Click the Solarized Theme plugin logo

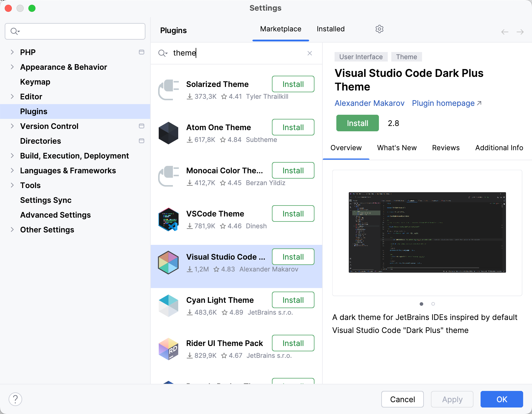[168, 90]
